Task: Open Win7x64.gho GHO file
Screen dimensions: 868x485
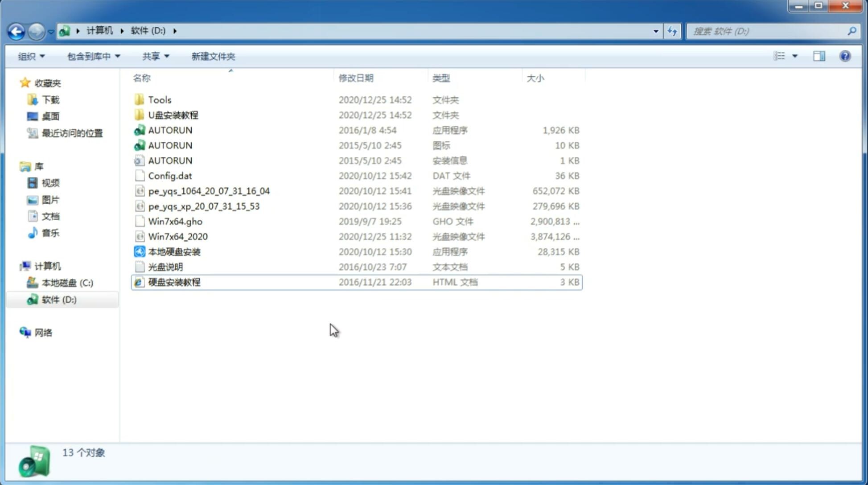Action: coord(175,221)
